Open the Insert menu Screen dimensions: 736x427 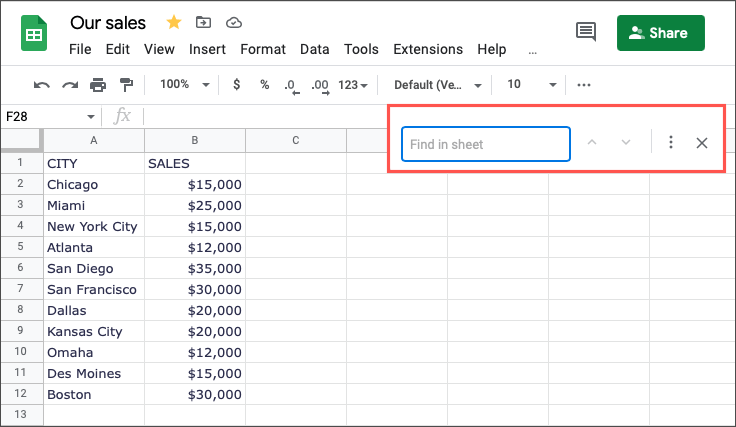[207, 49]
